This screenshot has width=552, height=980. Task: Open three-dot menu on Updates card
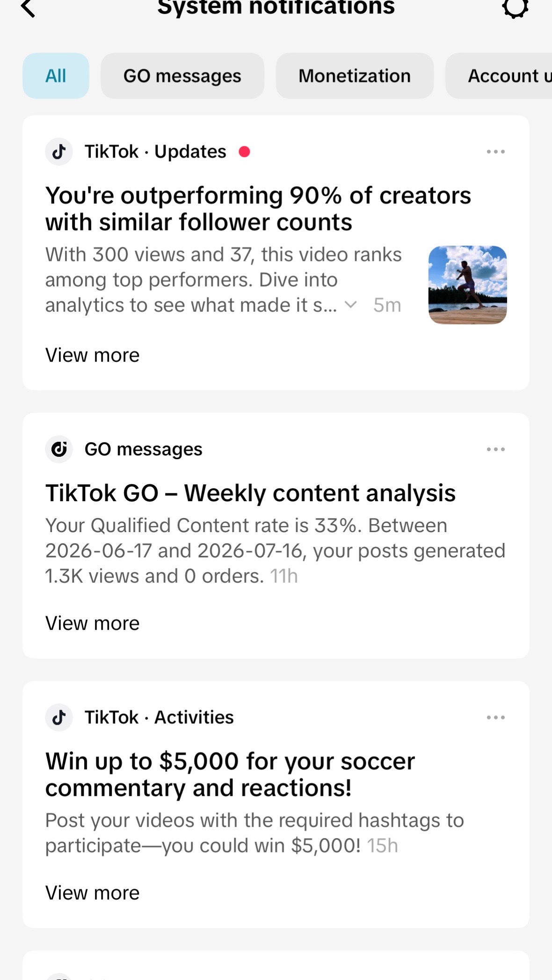[x=496, y=151]
